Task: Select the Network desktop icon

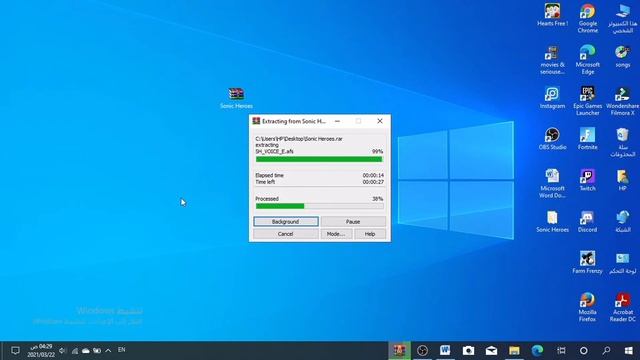Action: 622,222
